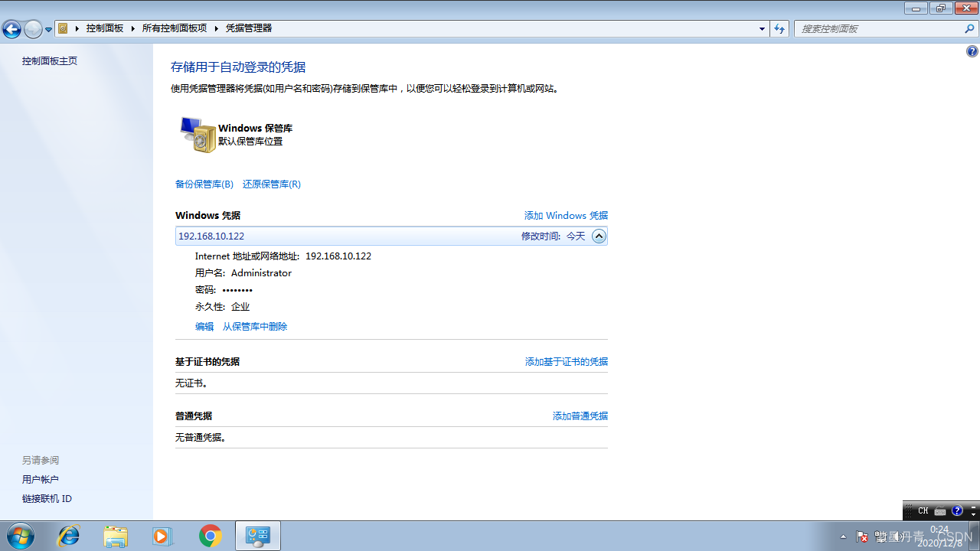Click the Show desktop button

coord(975,536)
